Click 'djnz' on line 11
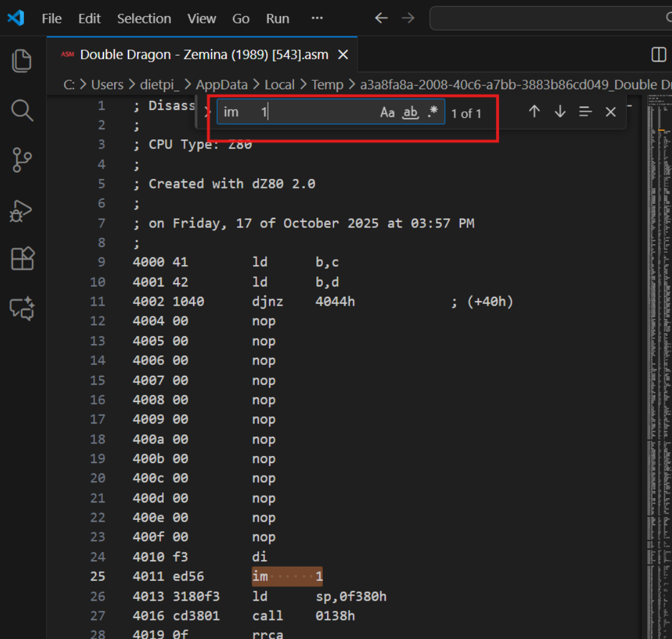 (267, 302)
